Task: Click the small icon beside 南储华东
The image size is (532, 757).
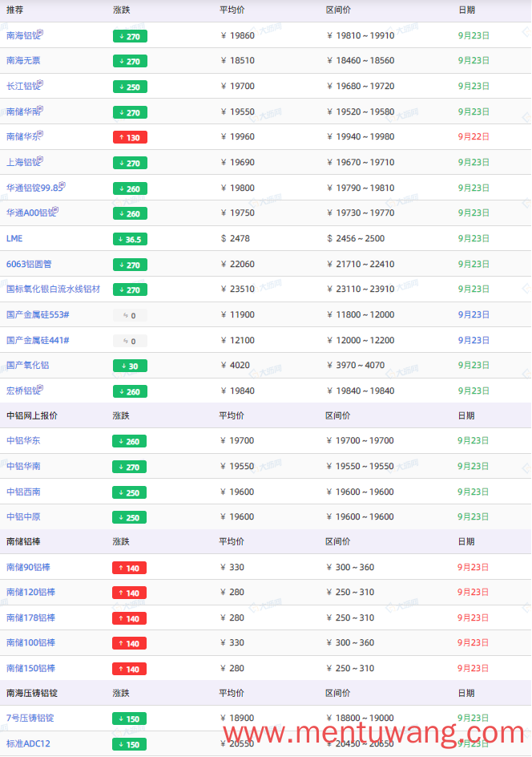Action: click(41, 134)
